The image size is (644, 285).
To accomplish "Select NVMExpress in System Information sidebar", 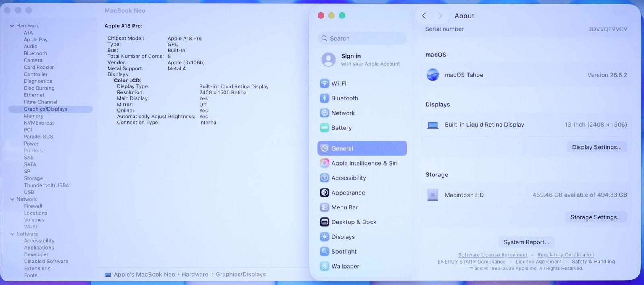I will click(x=39, y=123).
